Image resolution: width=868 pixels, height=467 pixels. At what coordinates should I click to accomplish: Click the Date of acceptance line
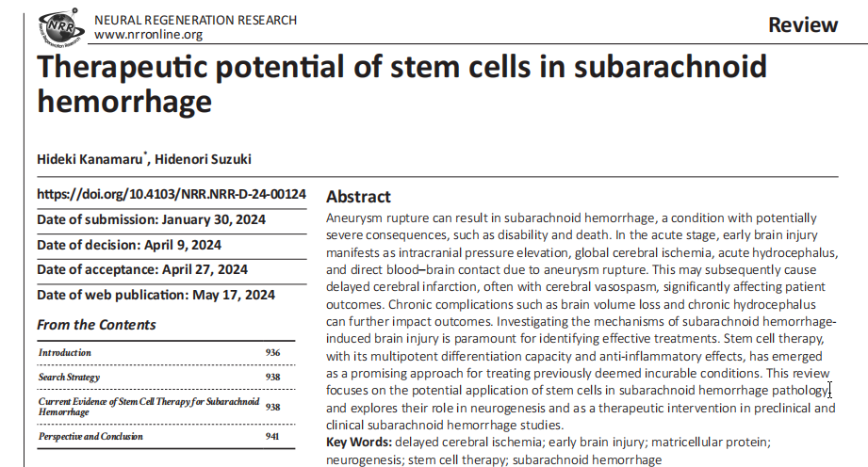point(142,269)
